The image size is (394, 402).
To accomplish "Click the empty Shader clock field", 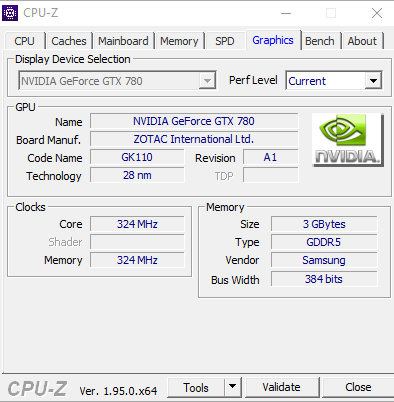I will (137, 242).
